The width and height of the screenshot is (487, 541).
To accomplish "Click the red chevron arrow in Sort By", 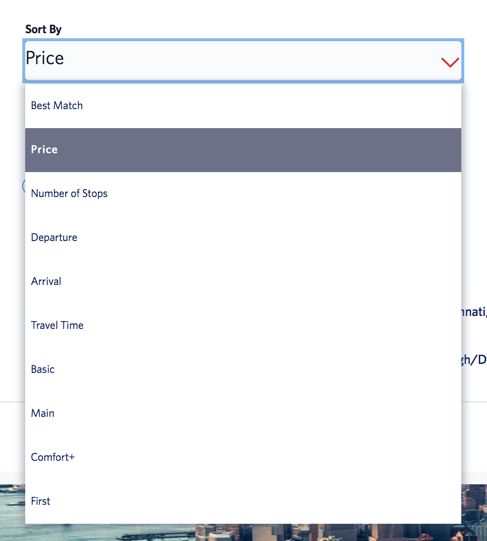I will coord(450,62).
